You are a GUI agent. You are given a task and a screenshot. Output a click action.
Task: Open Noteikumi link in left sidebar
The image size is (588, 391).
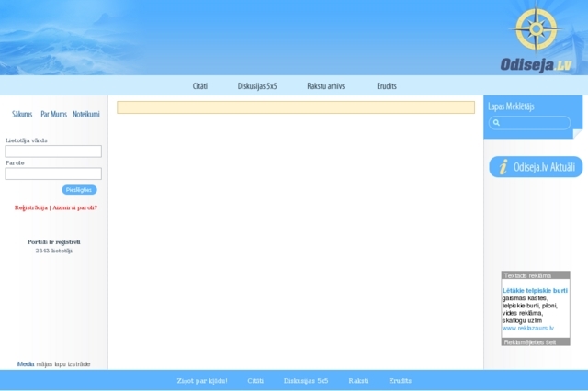pos(86,115)
